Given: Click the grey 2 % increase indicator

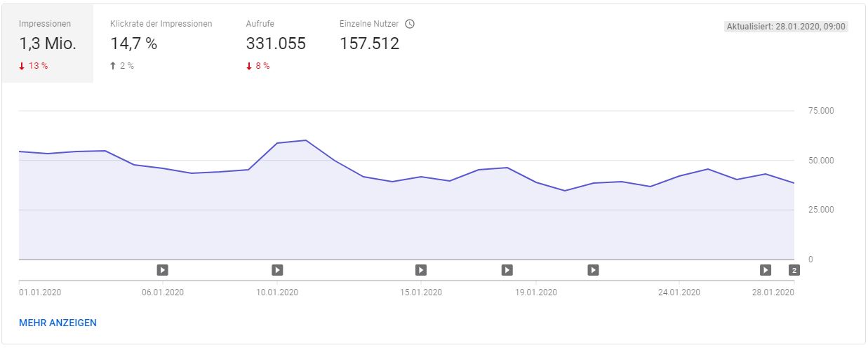Looking at the screenshot, I should [x=122, y=66].
